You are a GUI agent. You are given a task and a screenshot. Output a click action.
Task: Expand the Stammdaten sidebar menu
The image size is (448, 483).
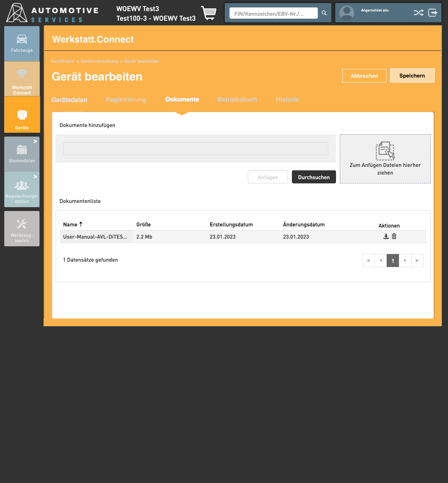coord(22,154)
